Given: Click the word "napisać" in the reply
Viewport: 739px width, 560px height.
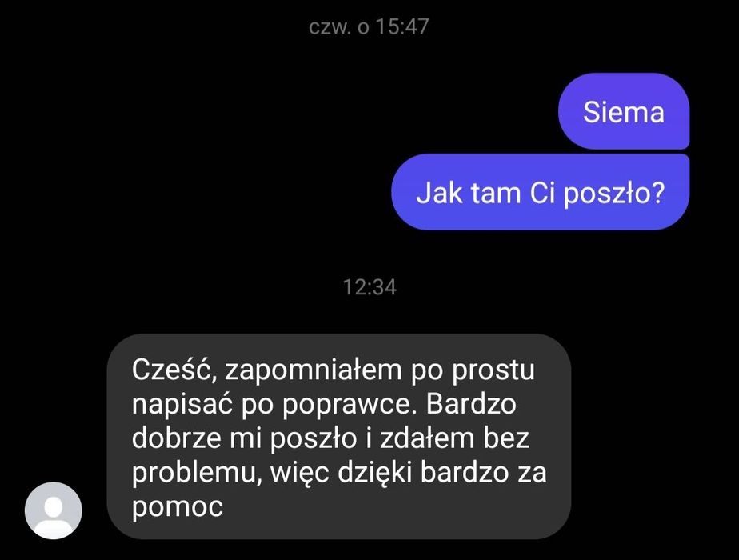Looking at the screenshot, I should 182,406.
